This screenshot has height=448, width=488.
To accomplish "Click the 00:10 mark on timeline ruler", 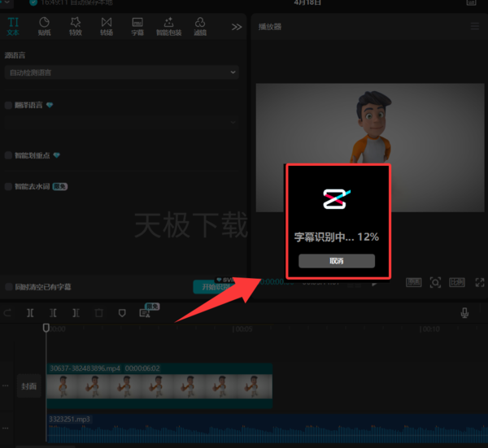I will click(x=429, y=329).
